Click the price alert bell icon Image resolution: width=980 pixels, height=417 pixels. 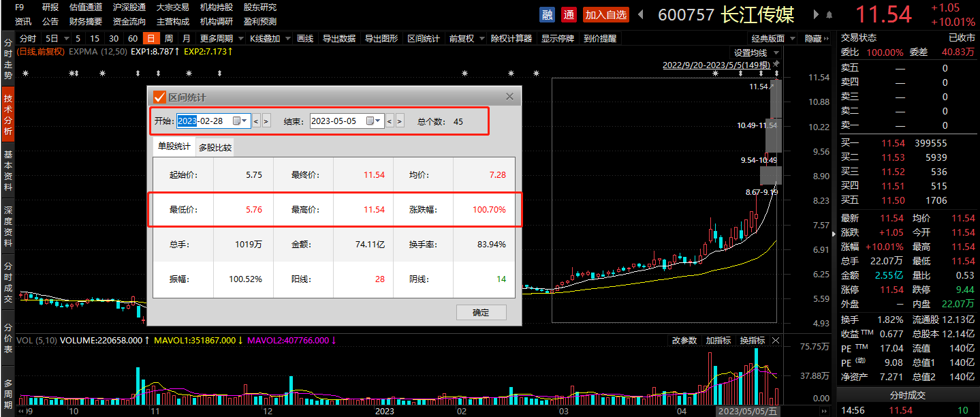(x=829, y=14)
